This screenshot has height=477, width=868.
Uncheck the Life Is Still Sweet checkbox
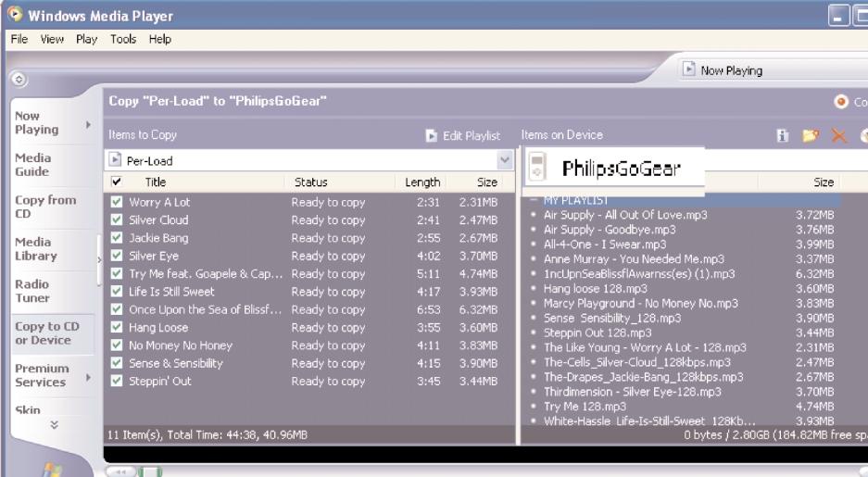point(116,291)
